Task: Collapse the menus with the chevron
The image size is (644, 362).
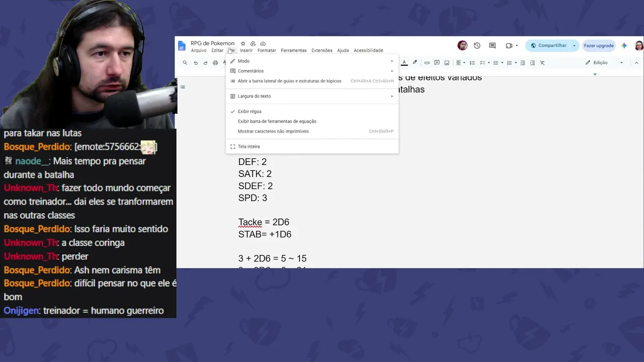Action: pyautogui.click(x=636, y=63)
